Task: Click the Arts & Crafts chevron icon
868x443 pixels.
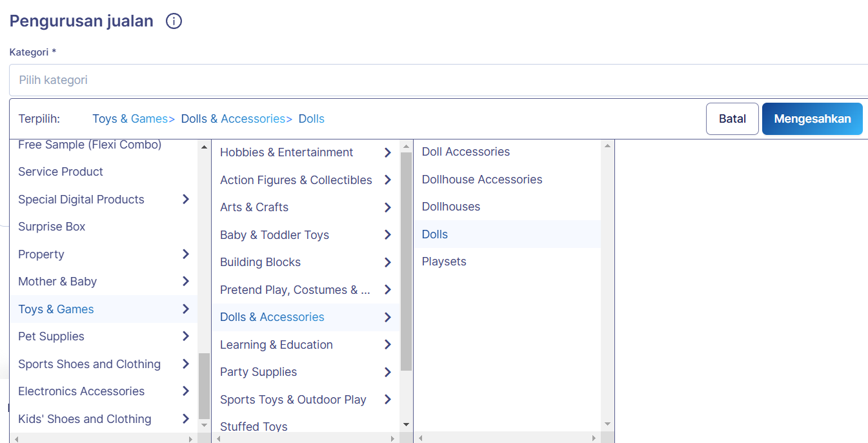Action: (x=388, y=207)
